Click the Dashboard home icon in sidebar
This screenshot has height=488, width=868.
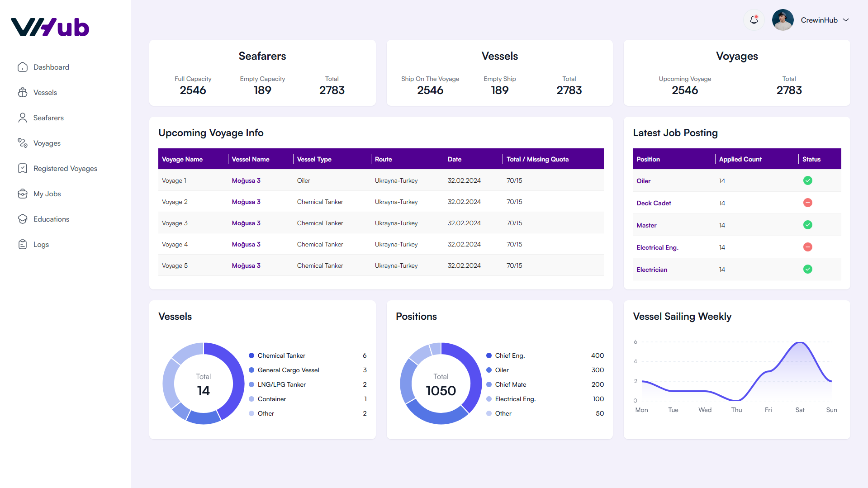(x=23, y=67)
